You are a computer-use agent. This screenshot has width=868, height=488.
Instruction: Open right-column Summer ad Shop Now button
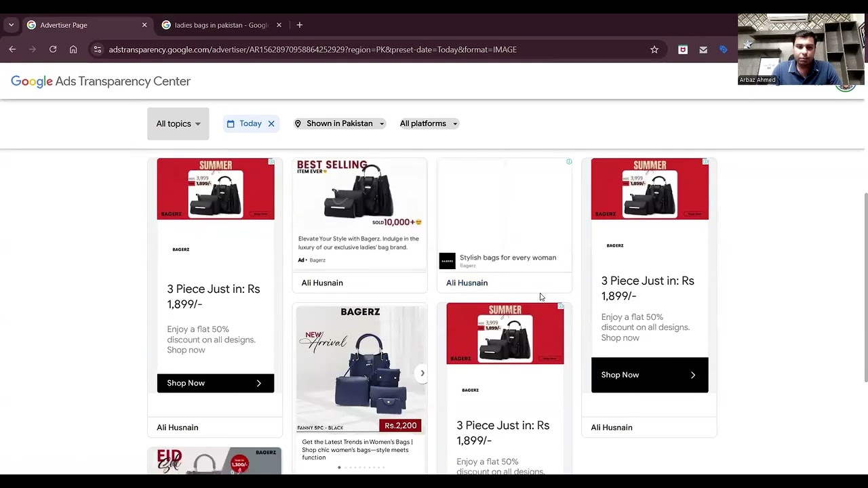tap(650, 375)
